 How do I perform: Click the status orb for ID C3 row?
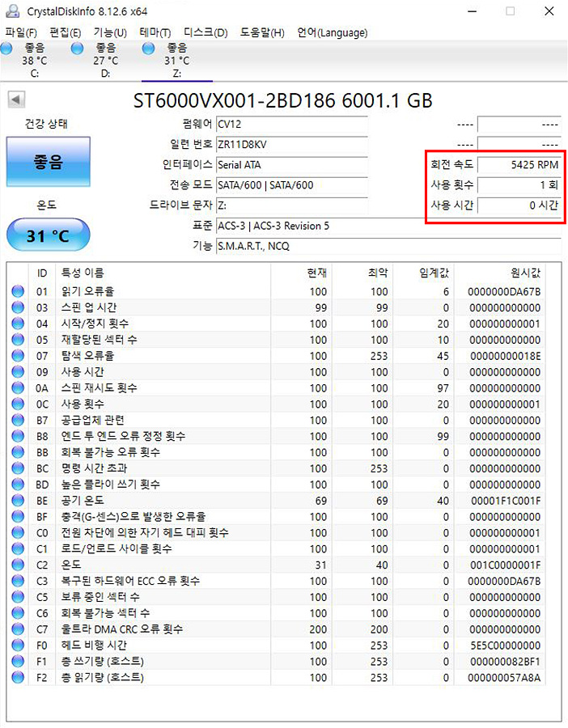coord(18,581)
